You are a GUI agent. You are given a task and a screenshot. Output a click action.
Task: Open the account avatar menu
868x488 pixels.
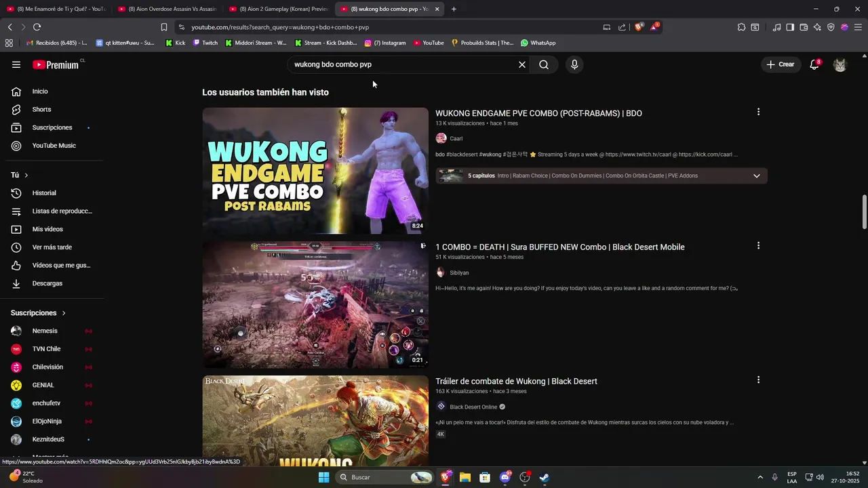click(840, 64)
